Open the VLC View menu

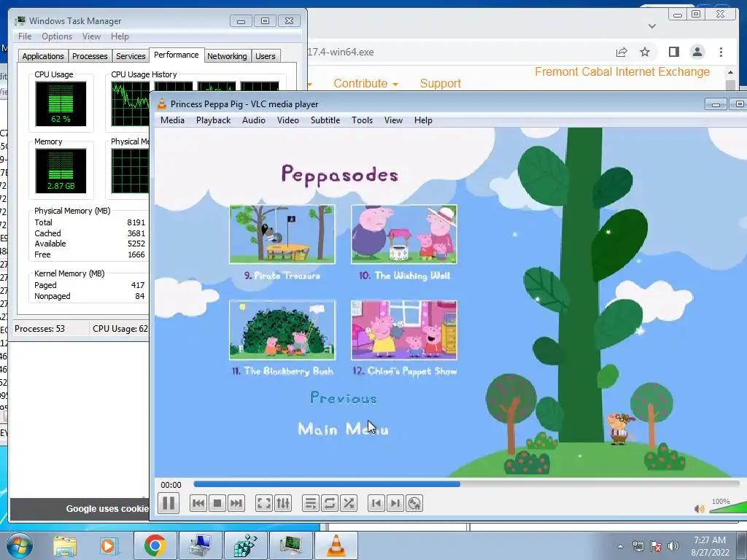tap(393, 120)
